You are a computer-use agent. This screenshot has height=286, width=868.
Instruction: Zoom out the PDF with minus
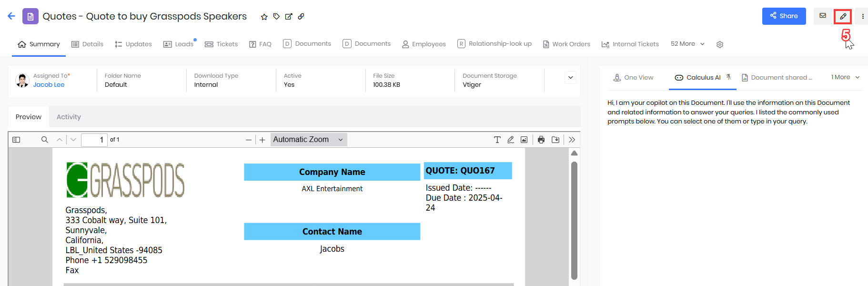[248, 140]
